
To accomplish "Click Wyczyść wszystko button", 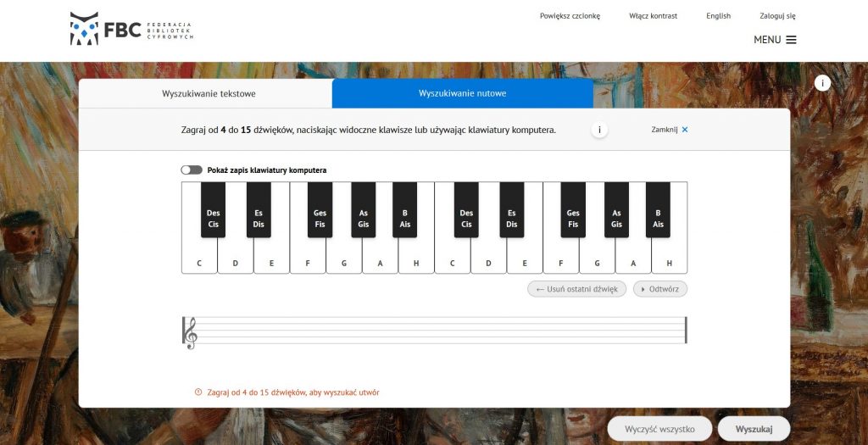I will click(659, 429).
